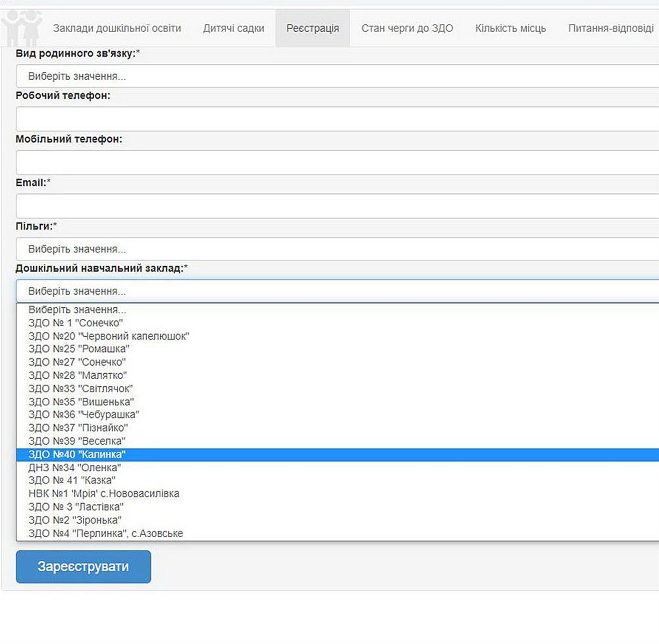This screenshot has height=644, width=659.
Task: Select ЗДО №2 "Зіронька" option
Action: point(337,520)
